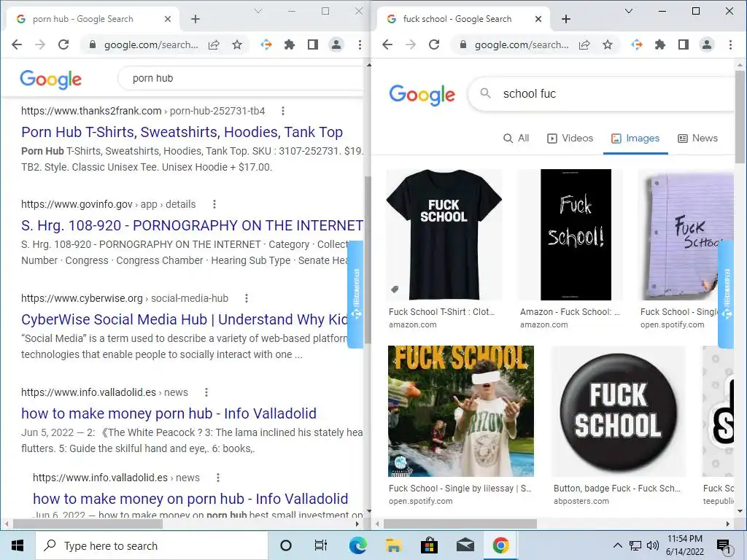The height and width of the screenshot is (560, 747).
Task: Open the indented Info Valladolid result link
Action: pyautogui.click(x=190, y=499)
